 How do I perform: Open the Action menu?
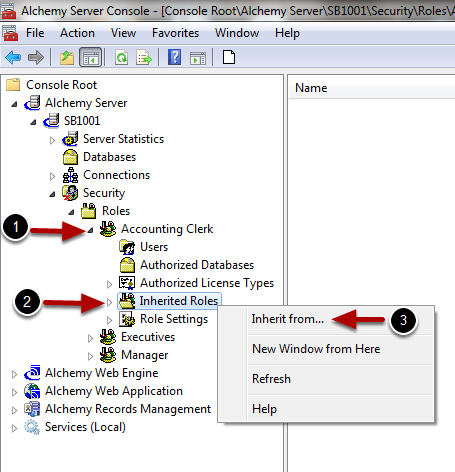77,33
